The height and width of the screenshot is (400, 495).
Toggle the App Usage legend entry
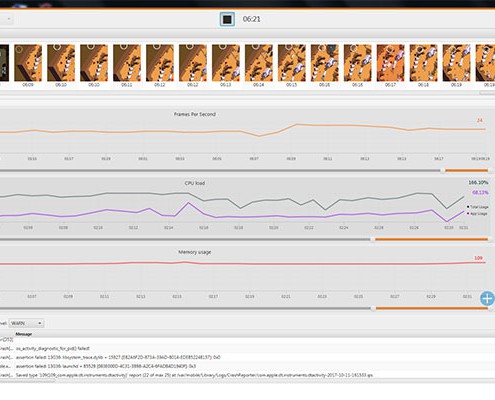(477, 214)
